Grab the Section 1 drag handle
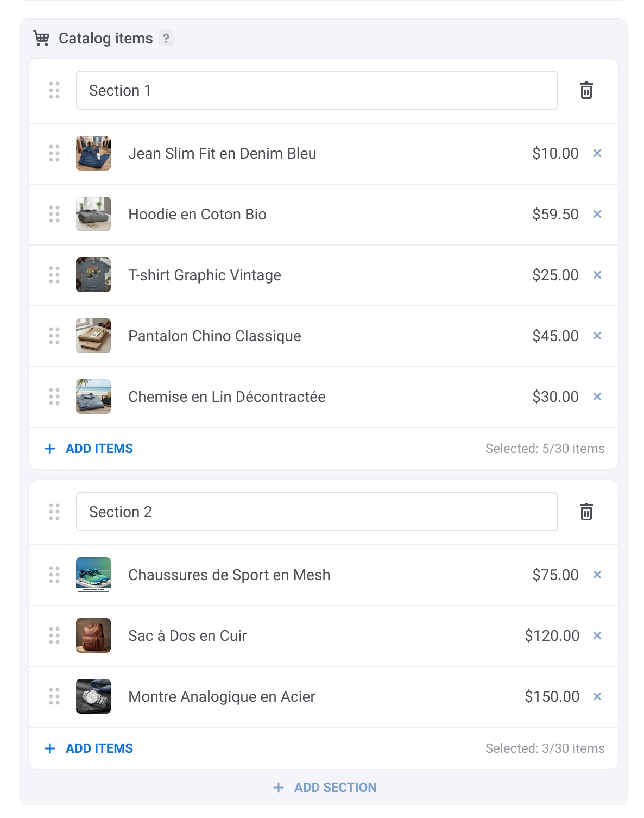 click(54, 90)
